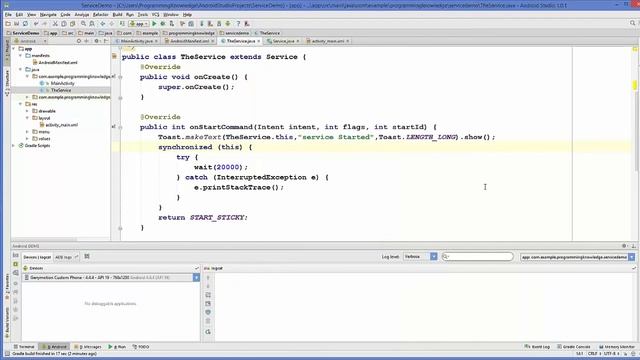Open the Refactor menu
The image size is (640, 360).
pos(100,15)
